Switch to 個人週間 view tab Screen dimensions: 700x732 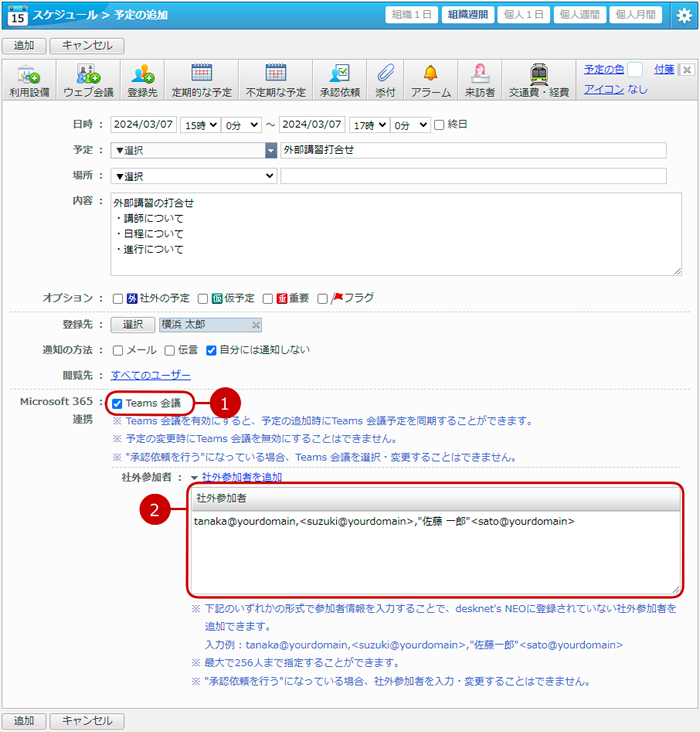point(580,15)
